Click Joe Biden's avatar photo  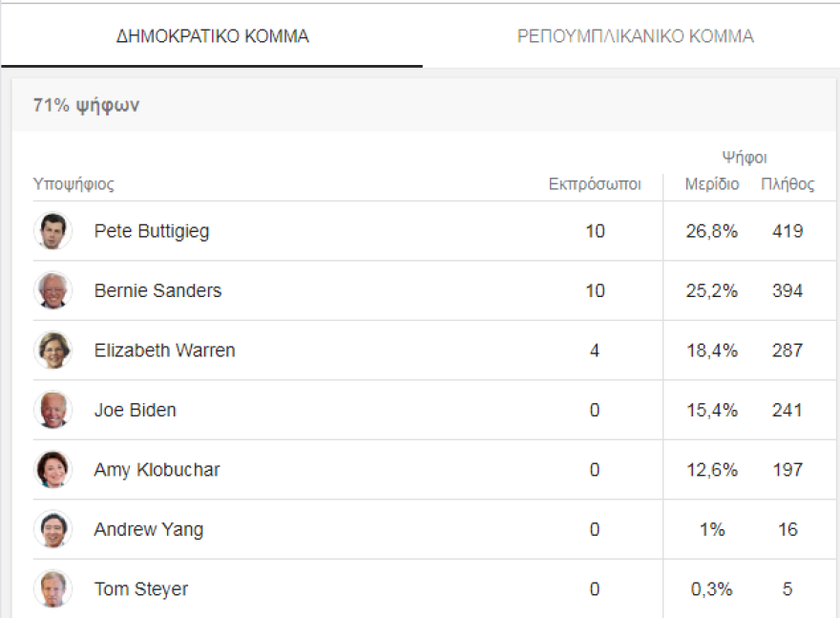pos(52,410)
